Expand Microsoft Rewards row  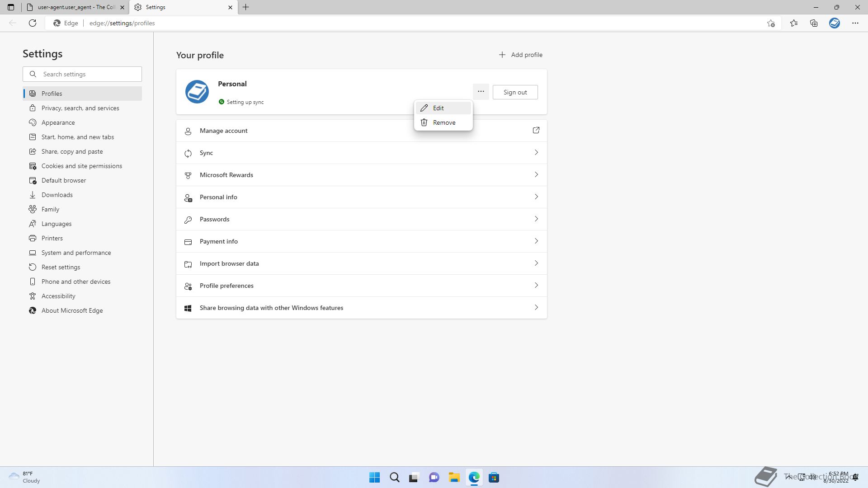tap(362, 175)
